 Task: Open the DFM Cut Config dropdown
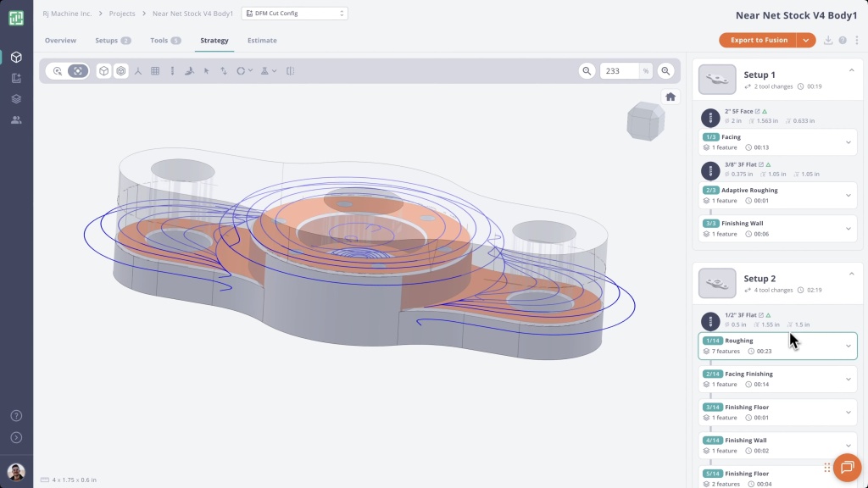[294, 14]
